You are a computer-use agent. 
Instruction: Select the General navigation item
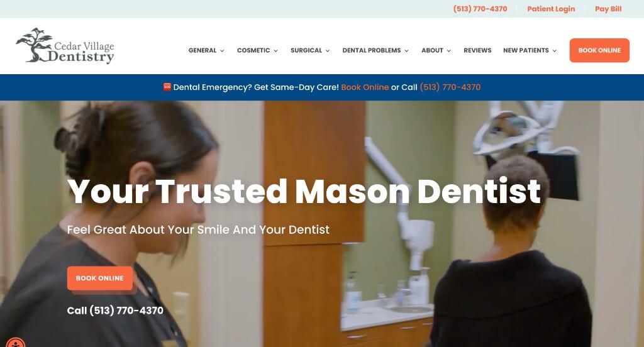coord(202,50)
